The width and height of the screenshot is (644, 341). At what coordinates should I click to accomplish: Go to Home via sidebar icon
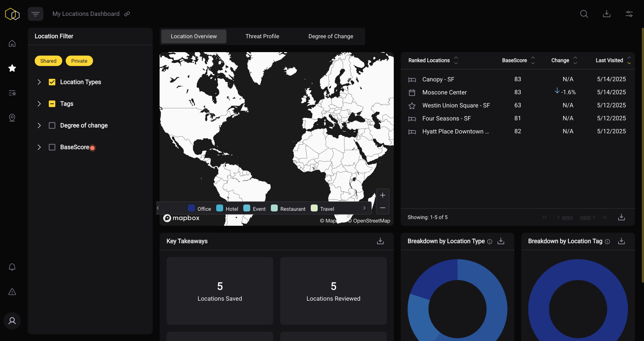[x=12, y=43]
